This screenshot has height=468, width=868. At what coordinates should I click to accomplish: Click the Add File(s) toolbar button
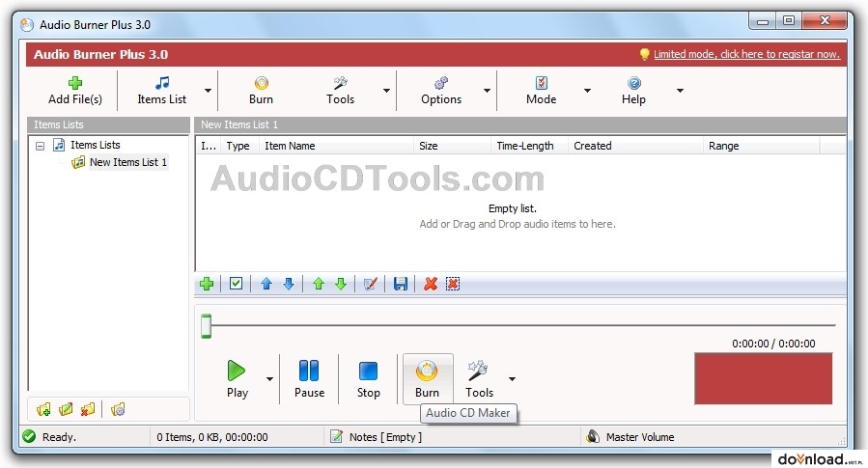pyautogui.click(x=74, y=91)
